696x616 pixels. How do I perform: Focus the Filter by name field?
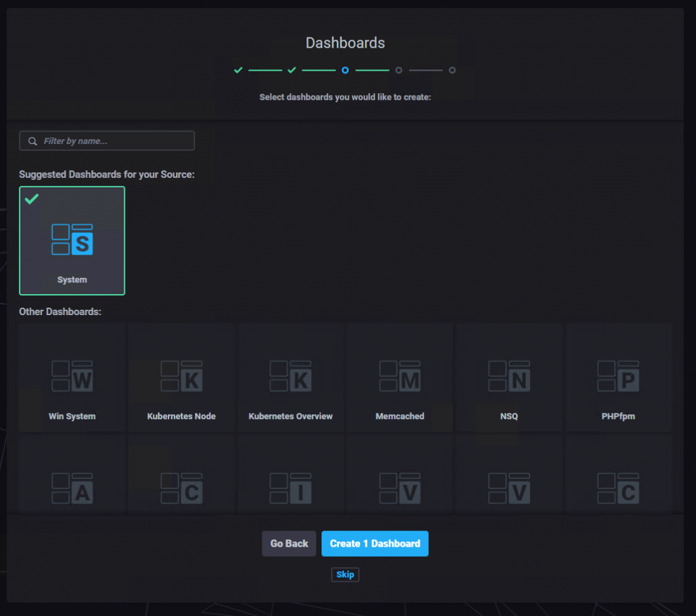click(107, 141)
